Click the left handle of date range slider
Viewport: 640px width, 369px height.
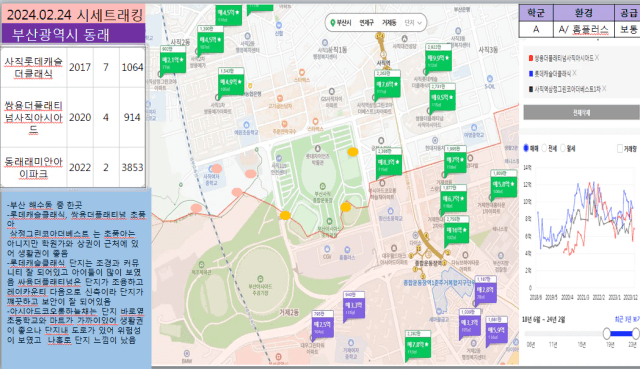coord(607,333)
